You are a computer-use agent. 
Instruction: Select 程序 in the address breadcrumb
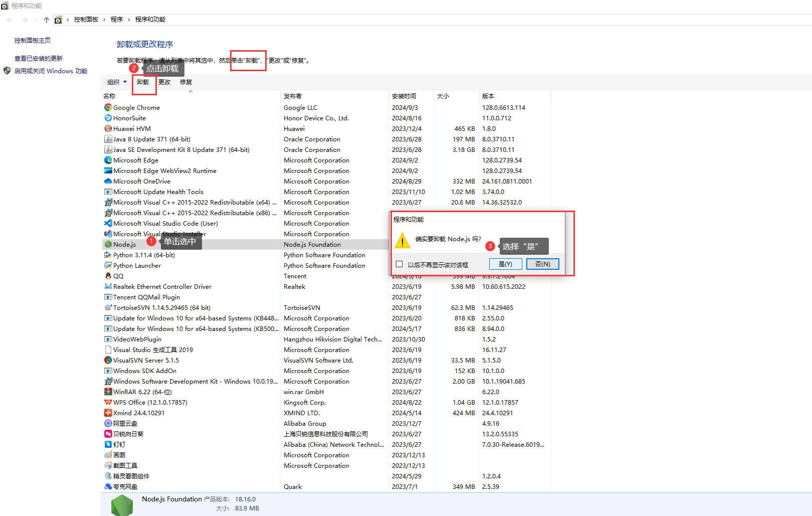click(117, 20)
